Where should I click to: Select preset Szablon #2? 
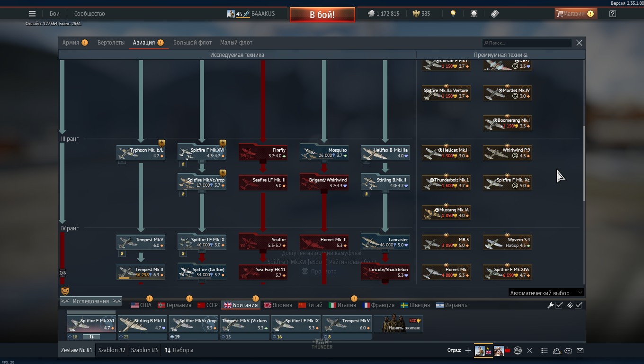pos(112,350)
